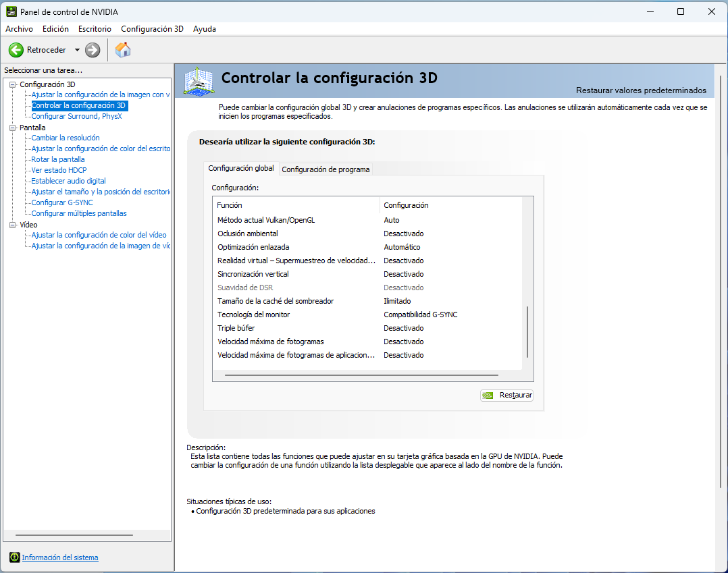
Task: Click the Automático value for Optimización enlazada
Action: pos(402,247)
